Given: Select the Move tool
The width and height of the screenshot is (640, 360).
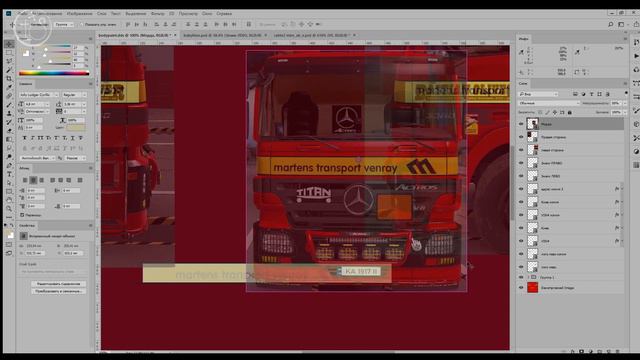Looking at the screenshot, I should (9, 44).
